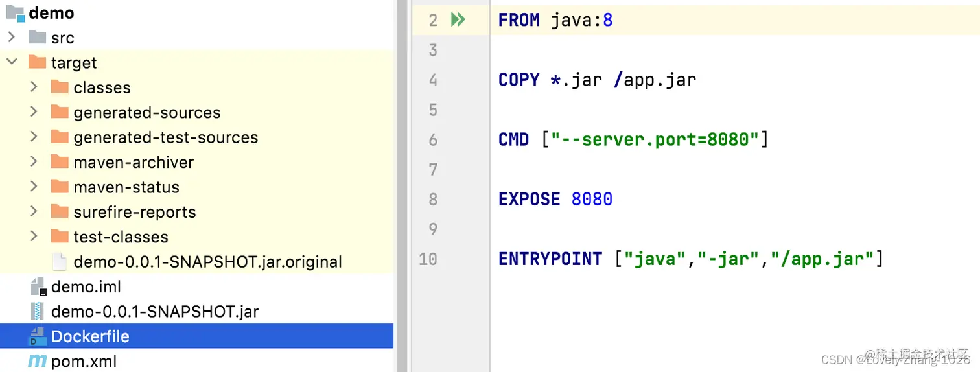
Task: Click the FROM keyword in the editor
Action: coord(519,20)
